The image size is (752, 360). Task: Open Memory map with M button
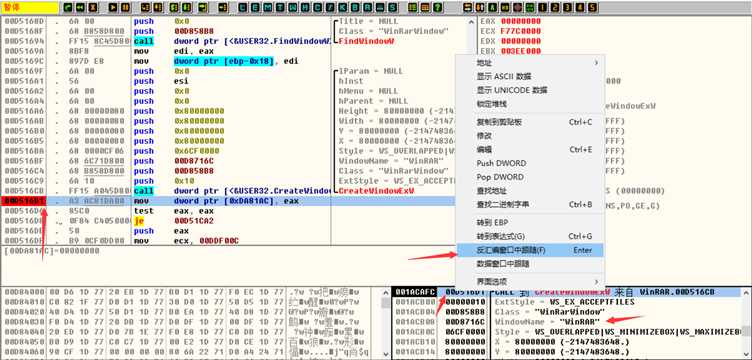268,7
